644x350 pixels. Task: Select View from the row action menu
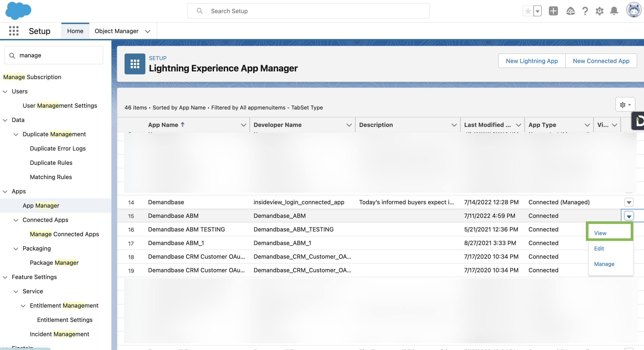(600, 233)
